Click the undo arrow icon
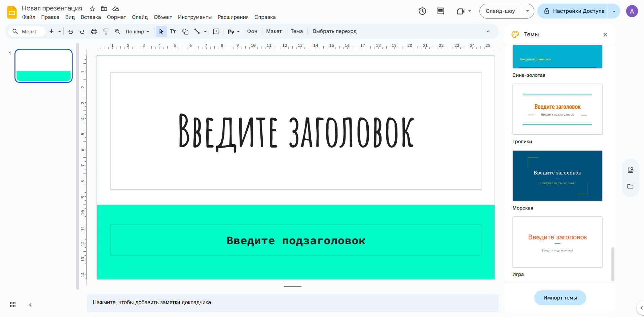This screenshot has height=317, width=644. (x=70, y=32)
